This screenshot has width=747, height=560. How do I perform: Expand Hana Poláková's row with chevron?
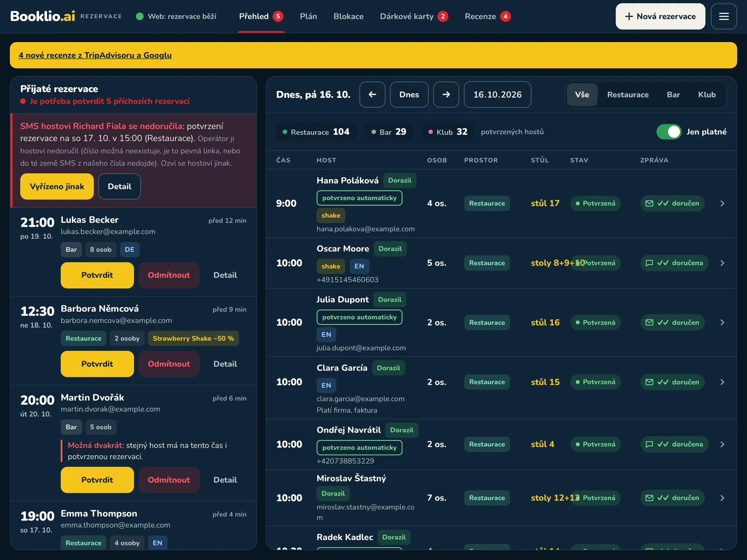coord(722,204)
